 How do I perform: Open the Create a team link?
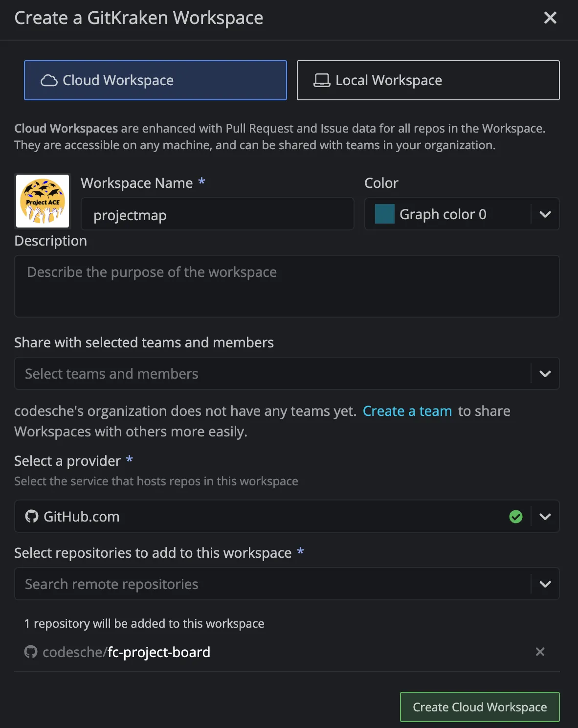(407, 411)
